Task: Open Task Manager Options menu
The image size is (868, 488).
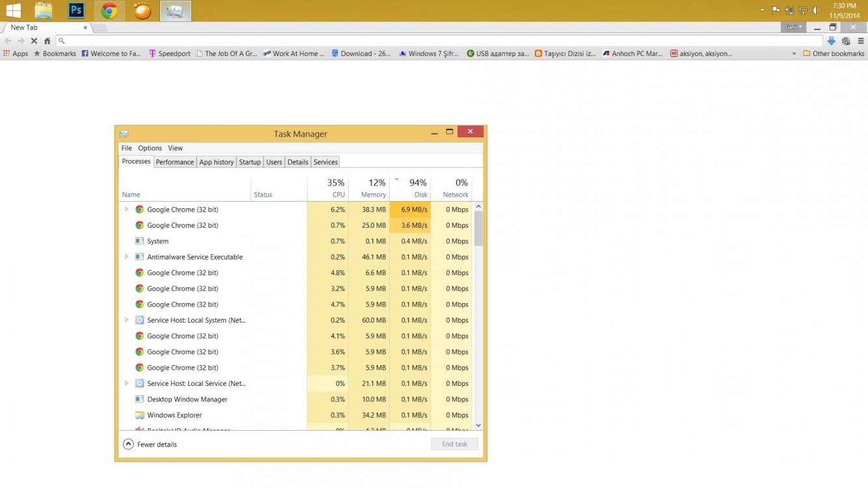Action: pos(150,148)
